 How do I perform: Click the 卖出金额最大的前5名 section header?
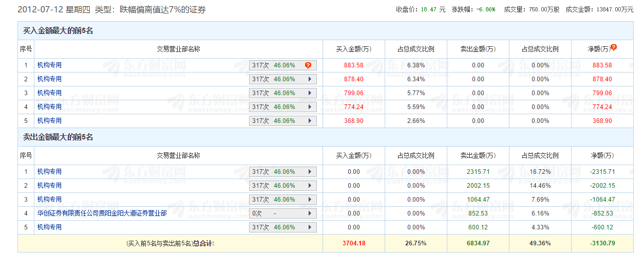click(x=58, y=137)
